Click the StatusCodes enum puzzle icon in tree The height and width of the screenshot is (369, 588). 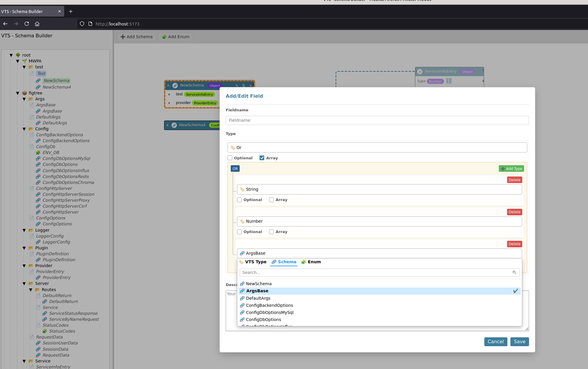coord(44,331)
